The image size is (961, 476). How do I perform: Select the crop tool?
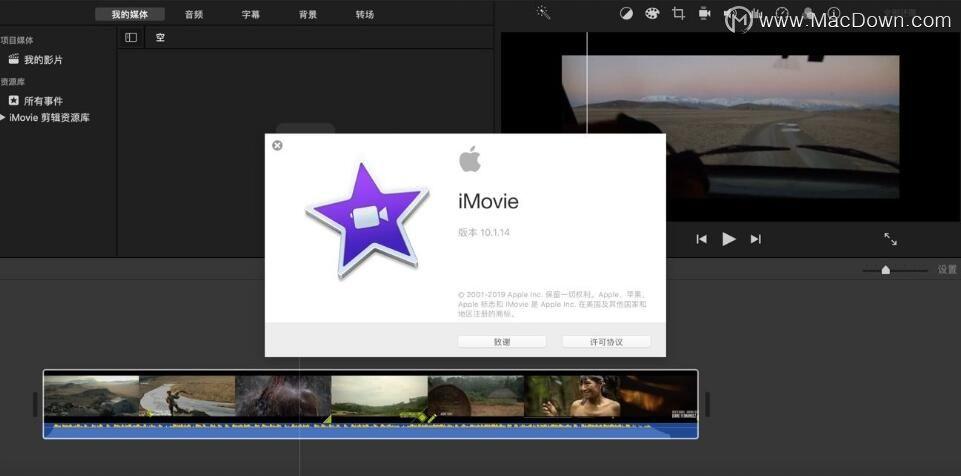click(678, 13)
